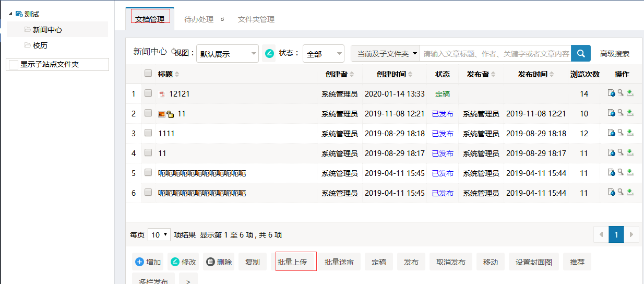Tick the checkbox for document 12121
Screen dimensions: 644x284
click(x=148, y=93)
